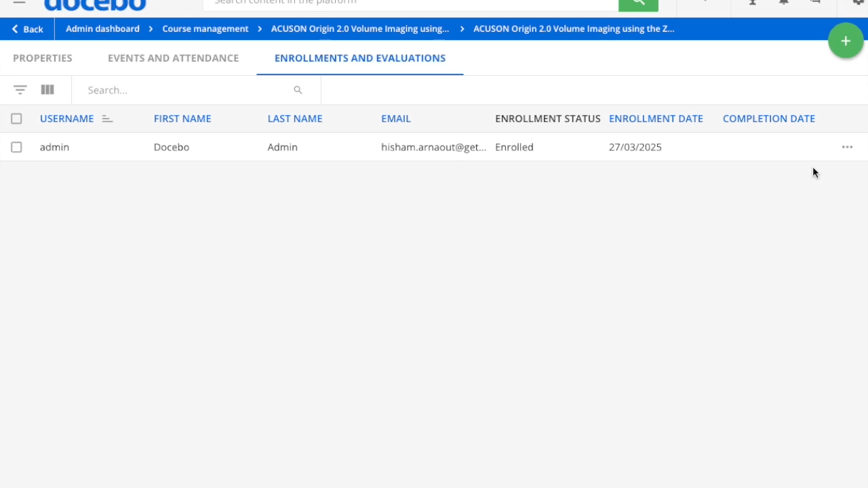Click the hisham.arnaout email cell

(x=434, y=147)
